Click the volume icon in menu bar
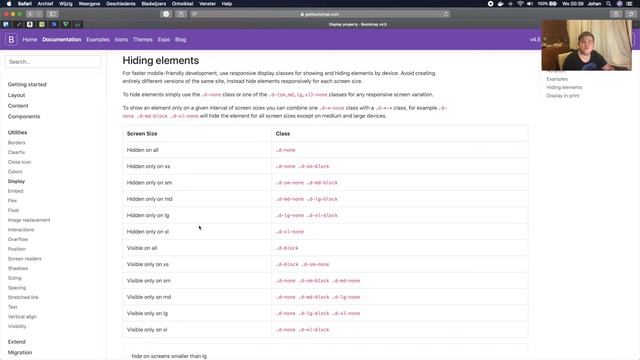Viewport: 640px width, 360px height. (x=530, y=4)
